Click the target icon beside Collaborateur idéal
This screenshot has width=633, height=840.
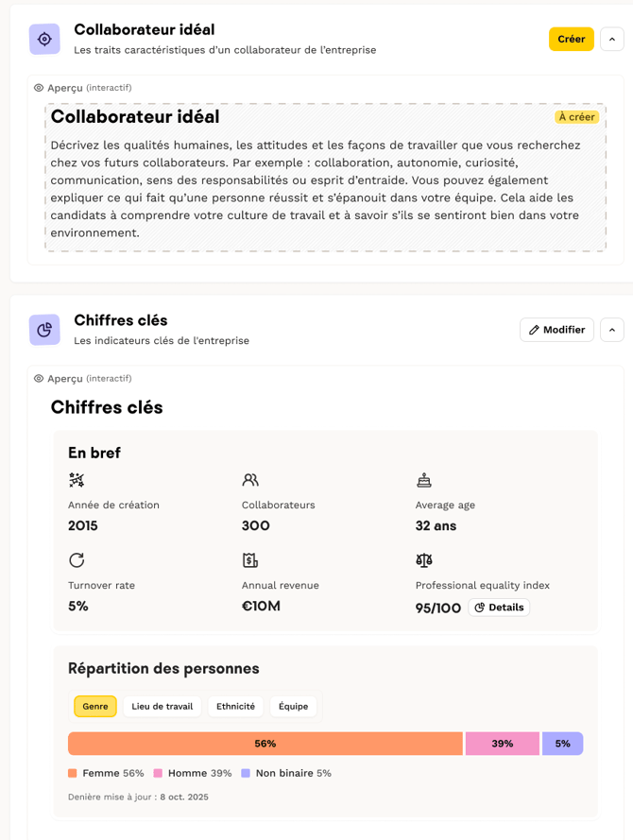coord(44,39)
